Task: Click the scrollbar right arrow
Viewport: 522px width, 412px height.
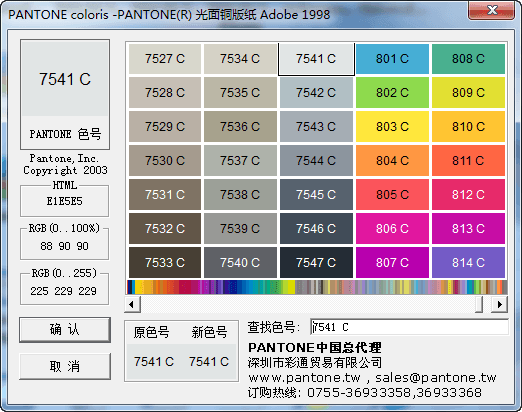Action: tap(500, 304)
